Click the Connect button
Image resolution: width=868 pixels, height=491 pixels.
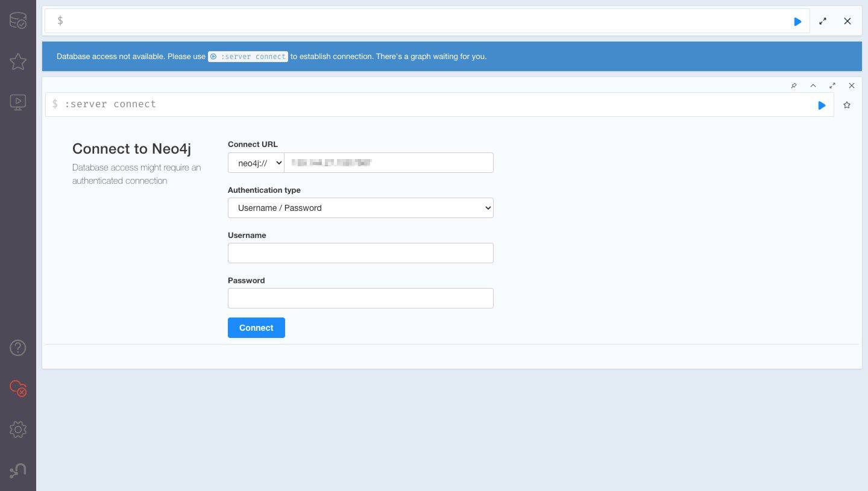(256, 328)
